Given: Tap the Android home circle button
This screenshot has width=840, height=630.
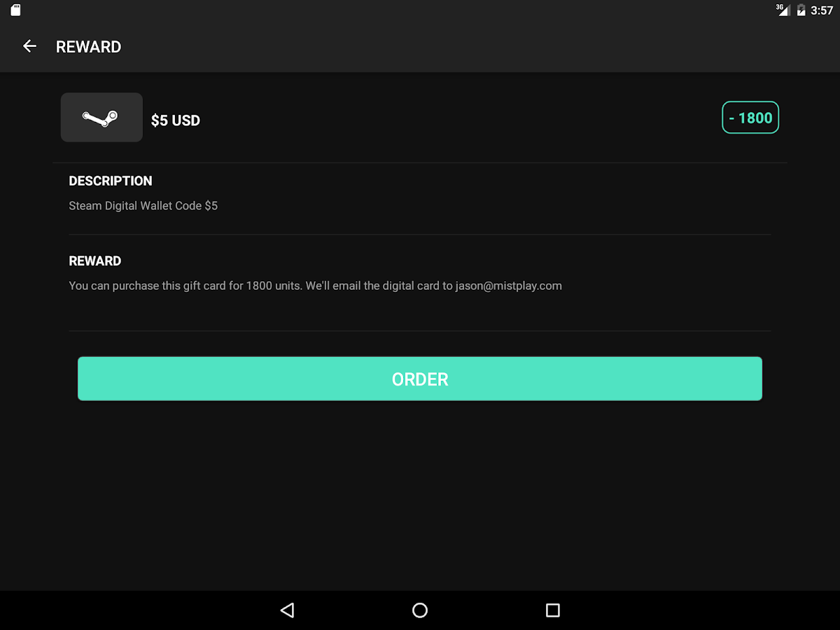Looking at the screenshot, I should tap(420, 610).
